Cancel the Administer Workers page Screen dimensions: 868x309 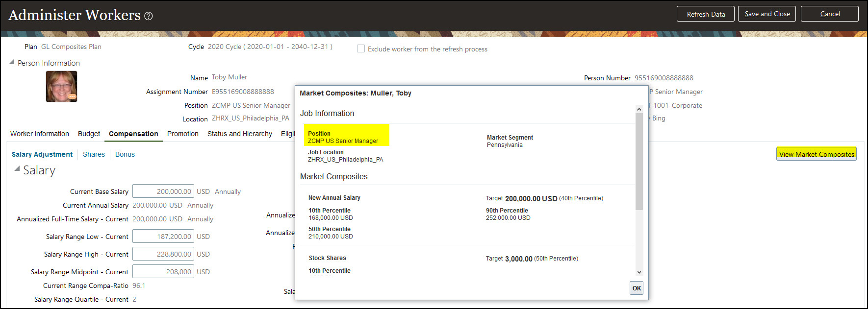pos(830,14)
